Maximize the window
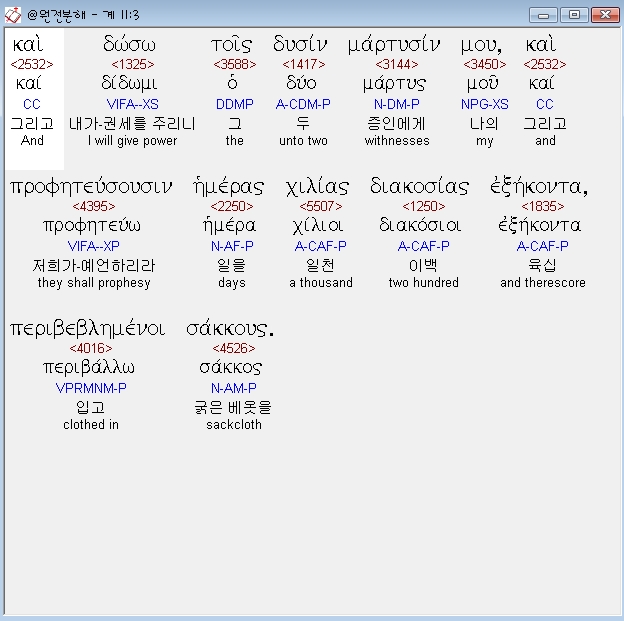 pos(574,15)
